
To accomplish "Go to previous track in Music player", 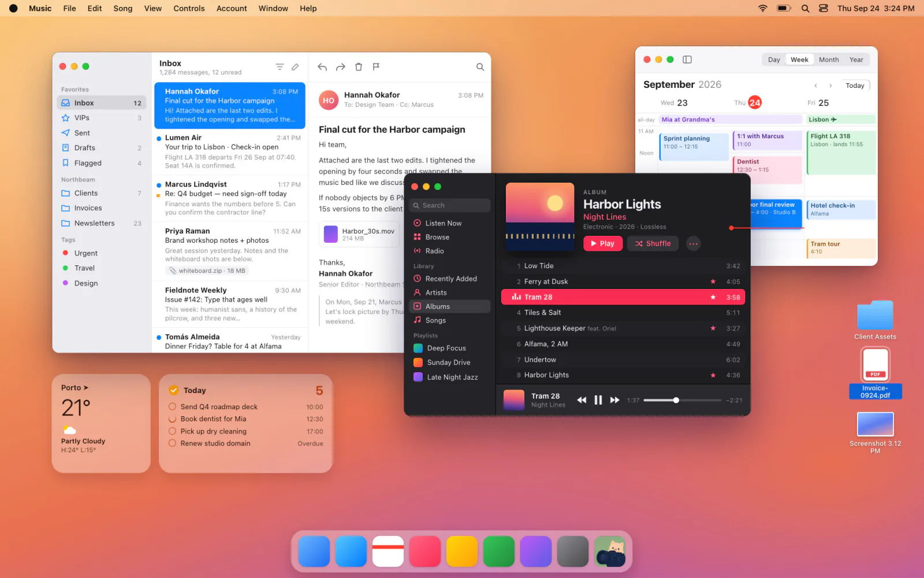I will [582, 400].
